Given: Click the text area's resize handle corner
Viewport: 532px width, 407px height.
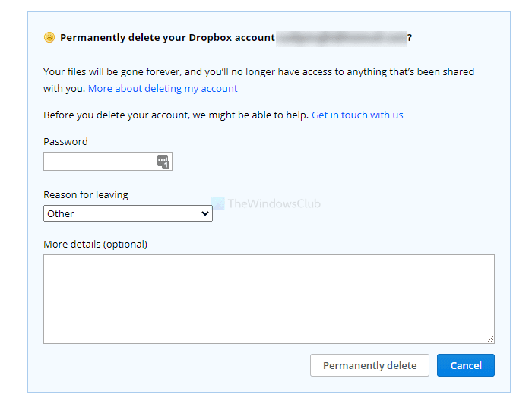Looking at the screenshot, I should click(x=490, y=339).
